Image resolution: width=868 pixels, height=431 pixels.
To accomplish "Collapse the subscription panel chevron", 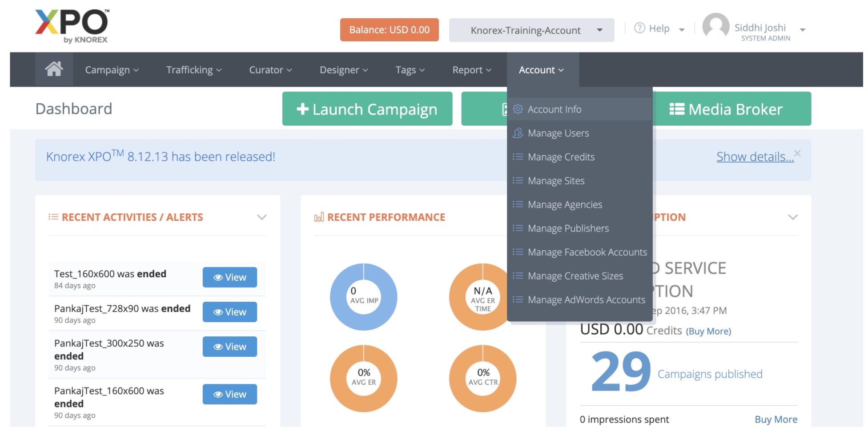I will (793, 217).
